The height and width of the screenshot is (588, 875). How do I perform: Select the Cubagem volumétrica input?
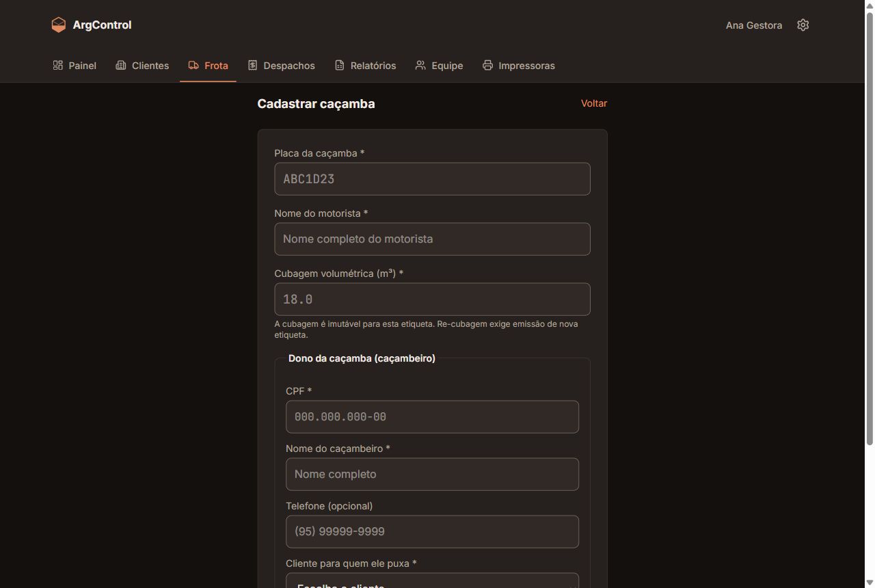(x=432, y=299)
